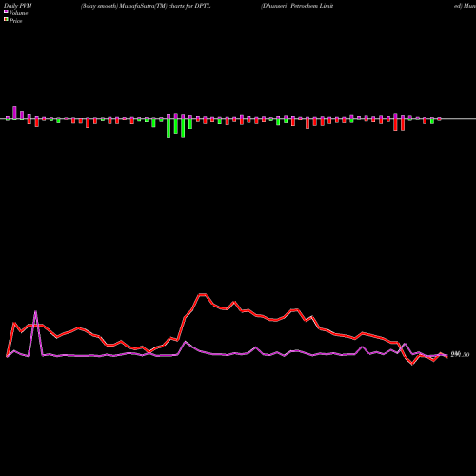Click the green-red Price legend swatch

tap(6, 20)
